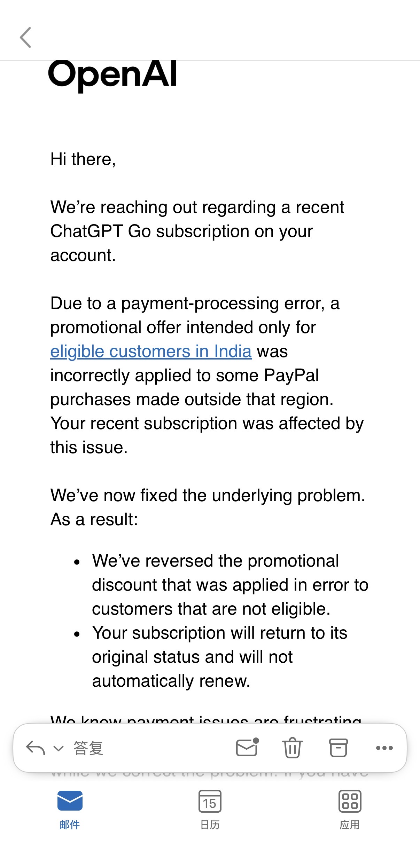
Task: Open more actions via the ellipsis icon
Action: (384, 748)
